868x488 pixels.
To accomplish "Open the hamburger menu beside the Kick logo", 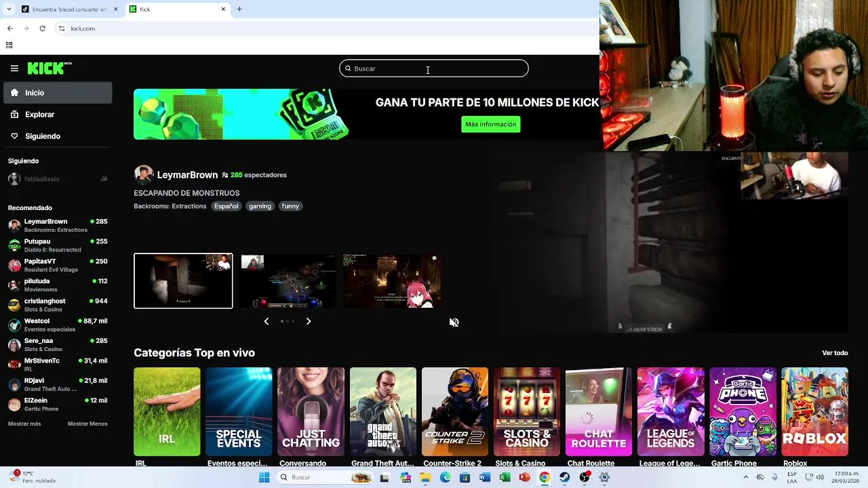I will tap(14, 68).
